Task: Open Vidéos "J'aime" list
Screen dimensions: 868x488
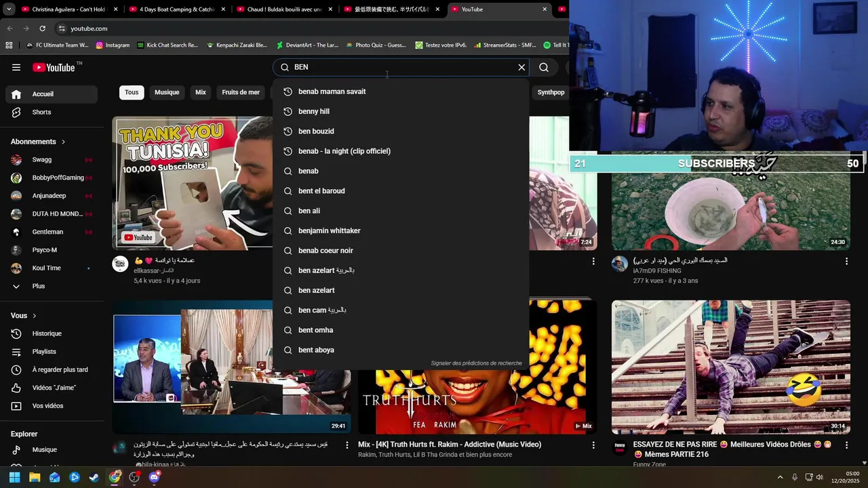Action: [x=52, y=388]
